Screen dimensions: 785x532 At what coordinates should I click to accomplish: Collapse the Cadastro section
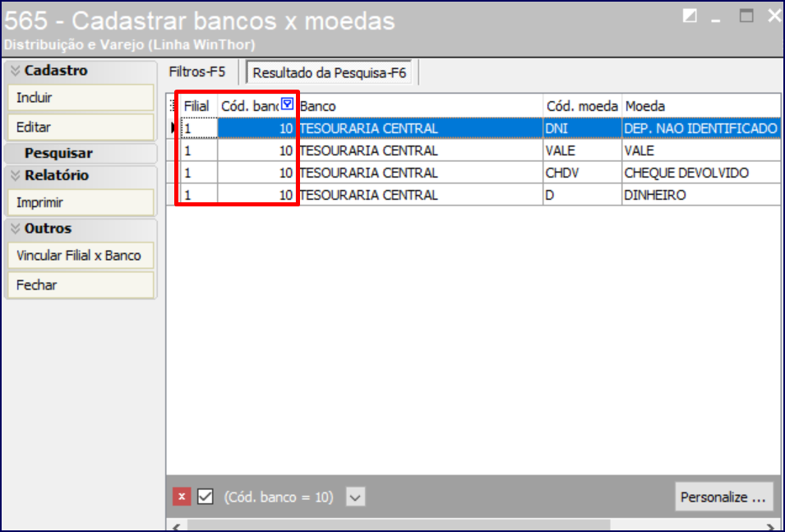(16, 71)
